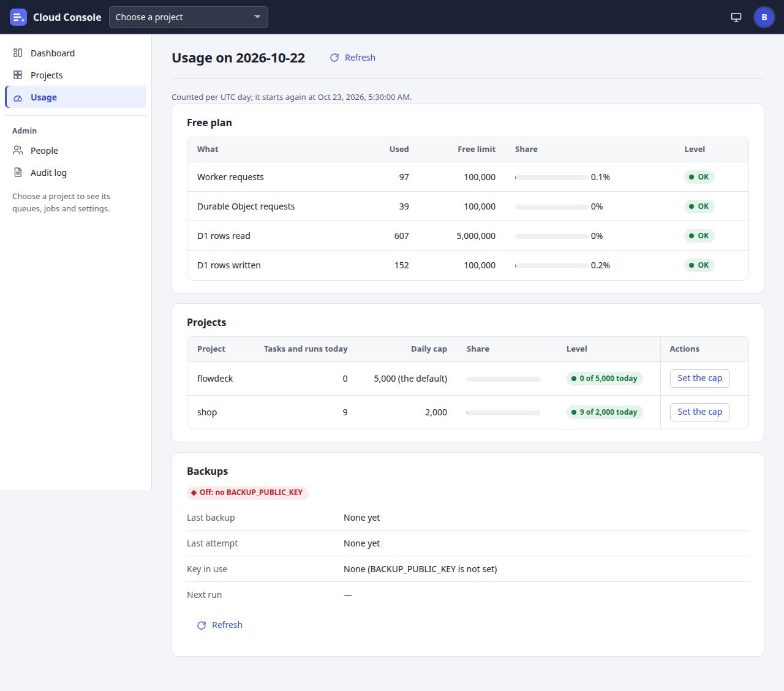784x691 pixels.
Task: Click the OK badge for Worker requests
Action: 699,177
